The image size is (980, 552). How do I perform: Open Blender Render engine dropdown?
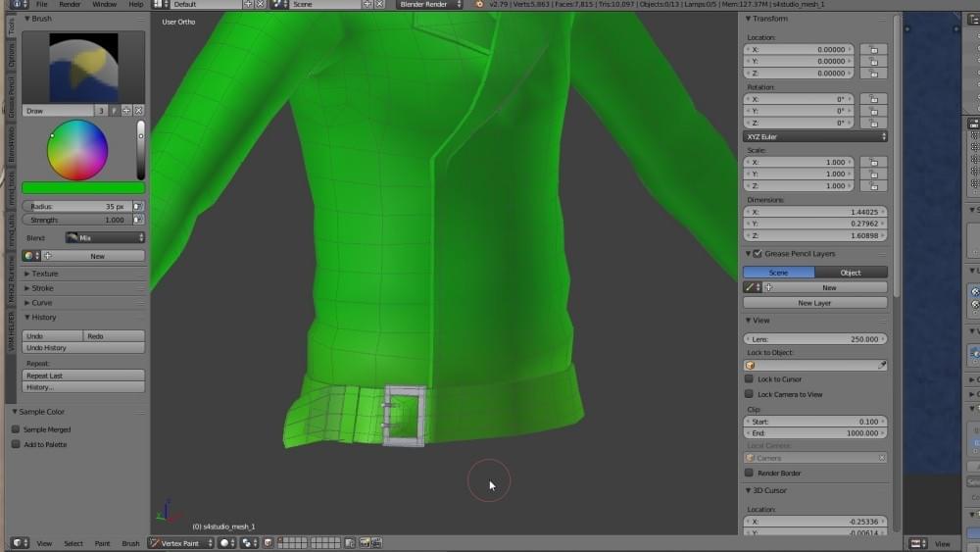[429, 4]
